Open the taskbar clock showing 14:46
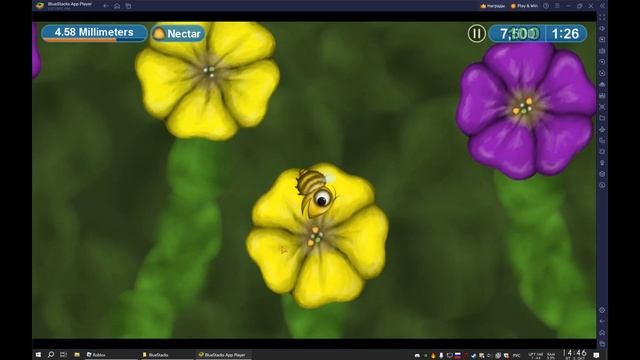 pos(574,355)
